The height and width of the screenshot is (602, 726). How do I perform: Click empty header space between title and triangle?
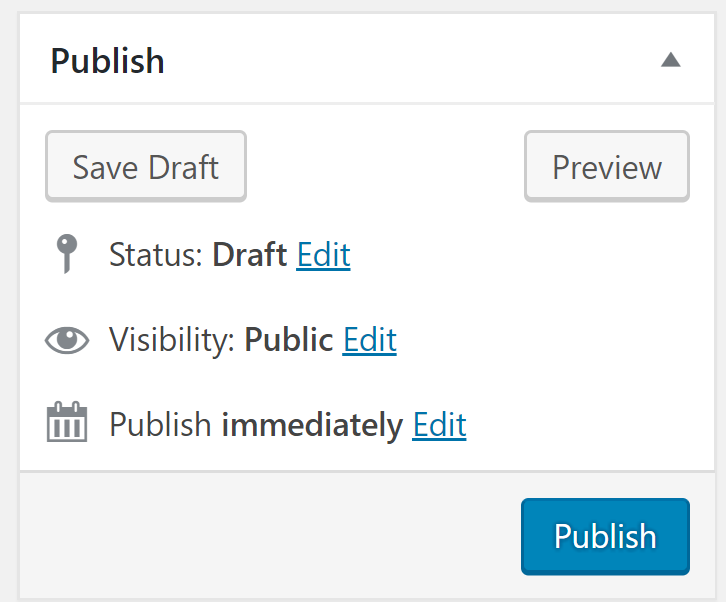(412, 60)
